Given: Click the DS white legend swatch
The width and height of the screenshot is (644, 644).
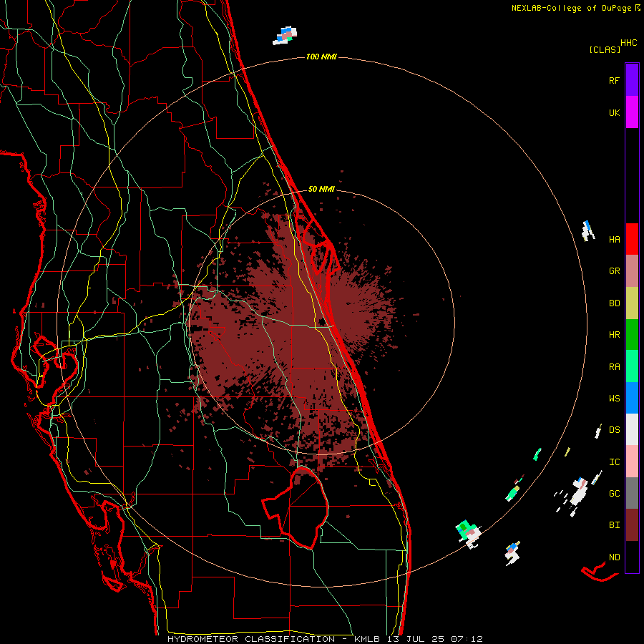Looking at the screenshot, I should coord(632,429).
